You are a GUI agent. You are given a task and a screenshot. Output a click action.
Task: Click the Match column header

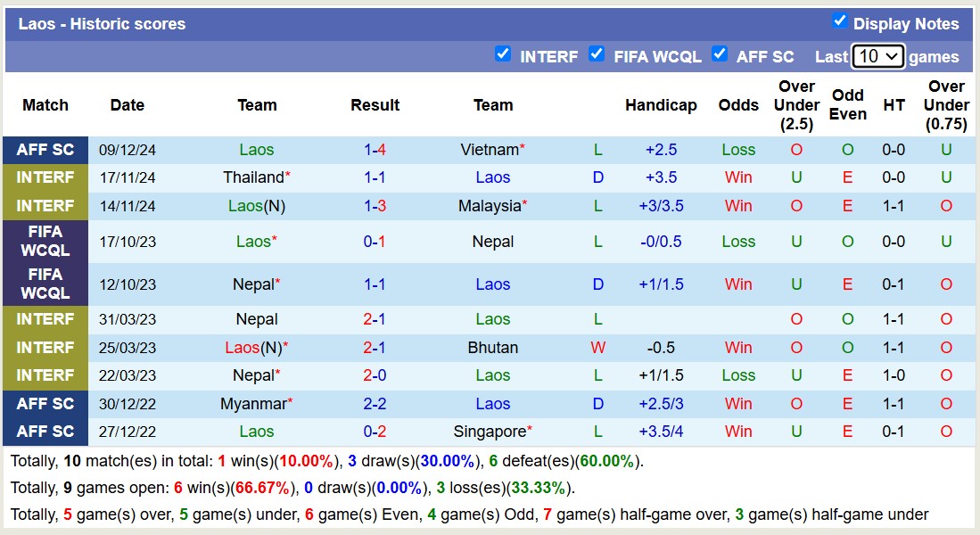[x=45, y=104]
